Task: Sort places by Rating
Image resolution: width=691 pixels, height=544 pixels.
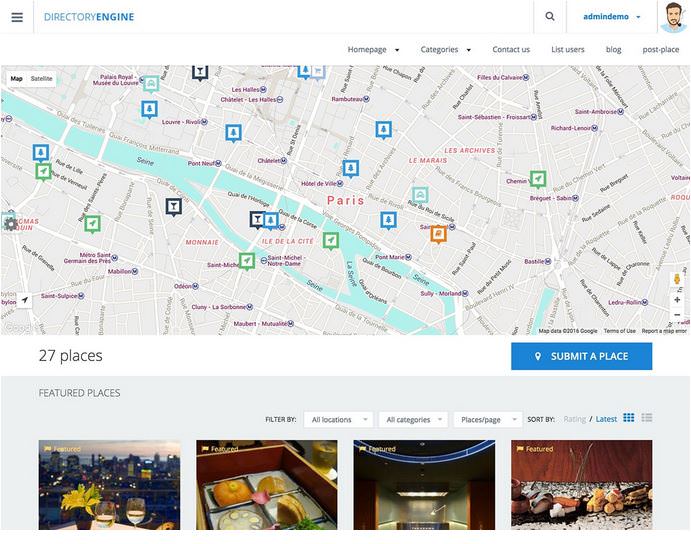Action: coord(575,419)
